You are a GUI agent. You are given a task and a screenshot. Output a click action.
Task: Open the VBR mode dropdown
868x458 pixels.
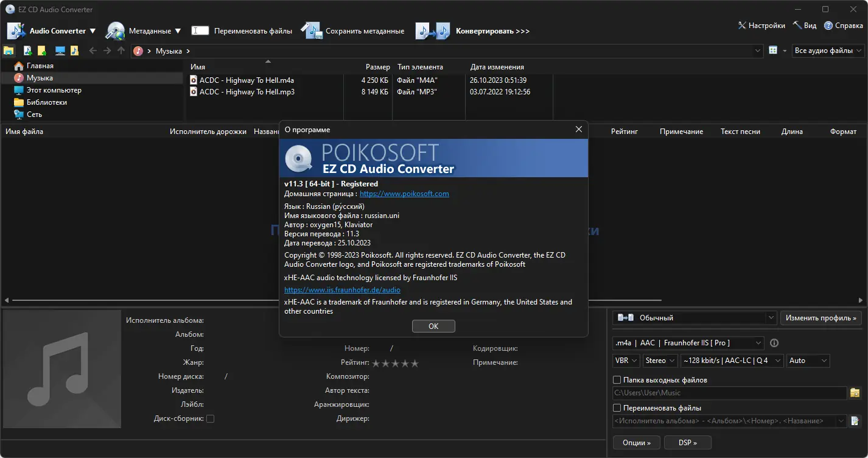point(626,361)
